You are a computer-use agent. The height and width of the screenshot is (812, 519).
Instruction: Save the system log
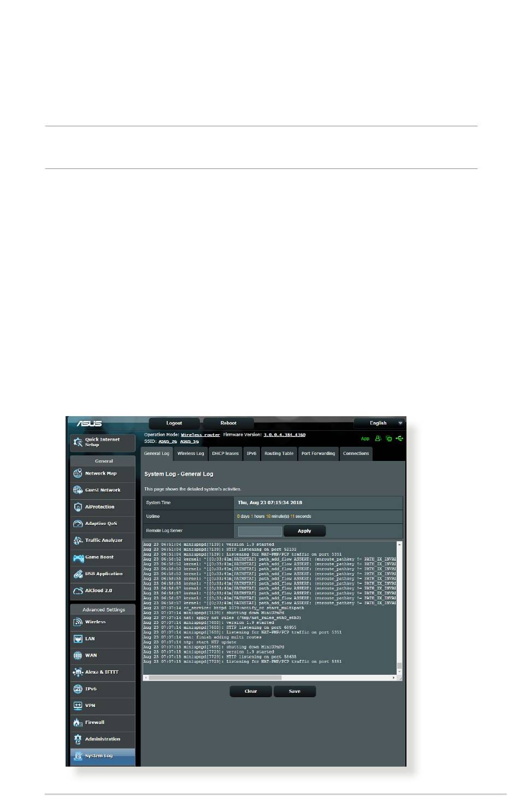coord(294,692)
